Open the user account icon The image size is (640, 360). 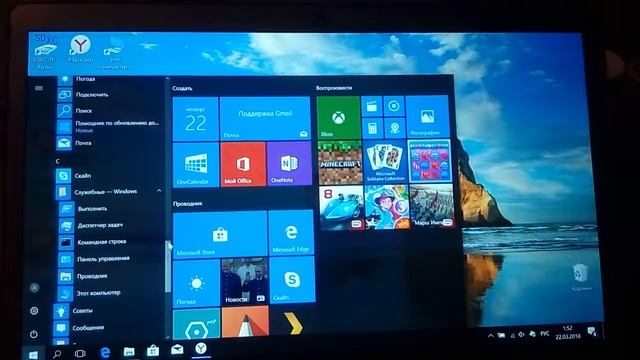(x=35, y=288)
